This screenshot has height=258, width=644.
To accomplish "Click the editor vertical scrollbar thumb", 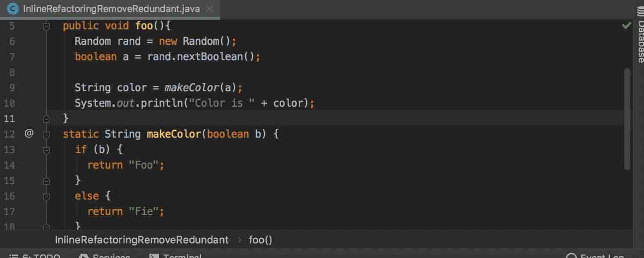I will (x=627, y=119).
